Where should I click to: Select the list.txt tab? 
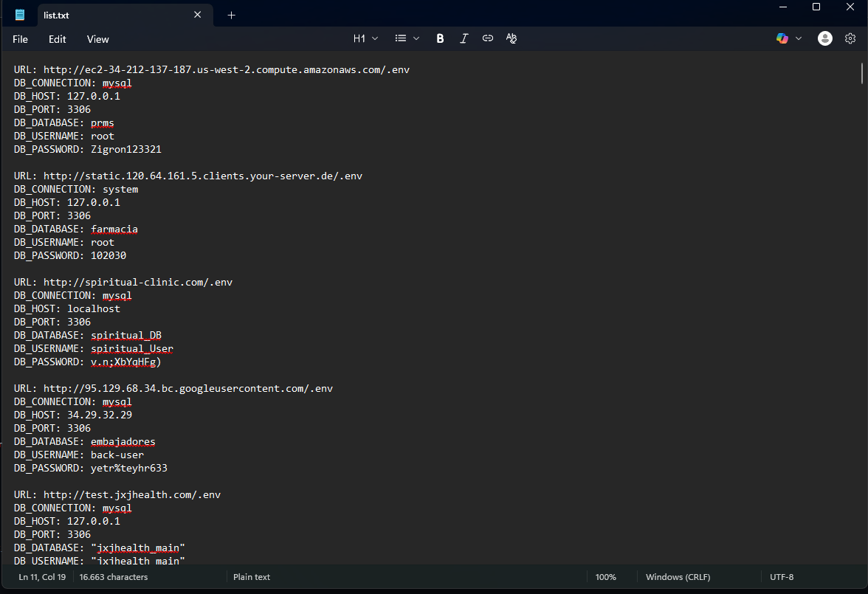click(125, 15)
